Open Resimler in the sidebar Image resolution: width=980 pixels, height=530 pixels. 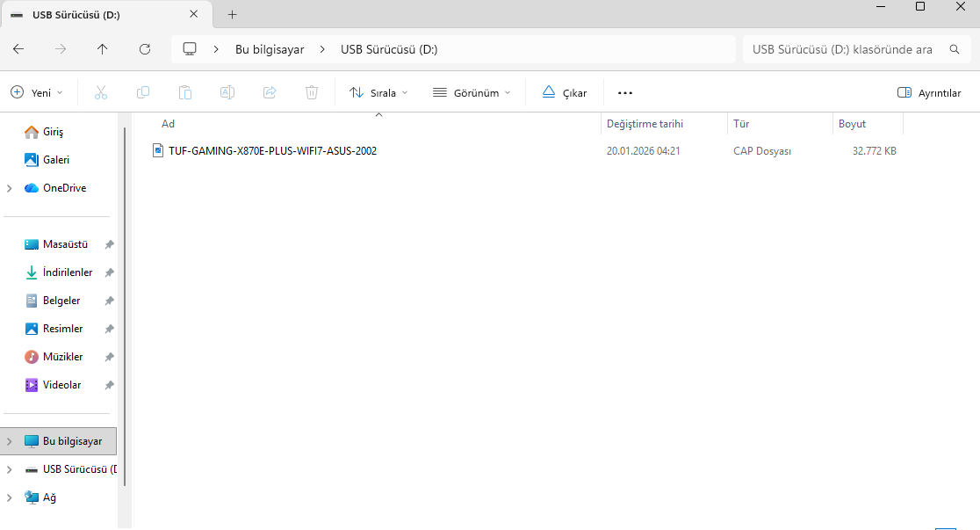tap(62, 329)
